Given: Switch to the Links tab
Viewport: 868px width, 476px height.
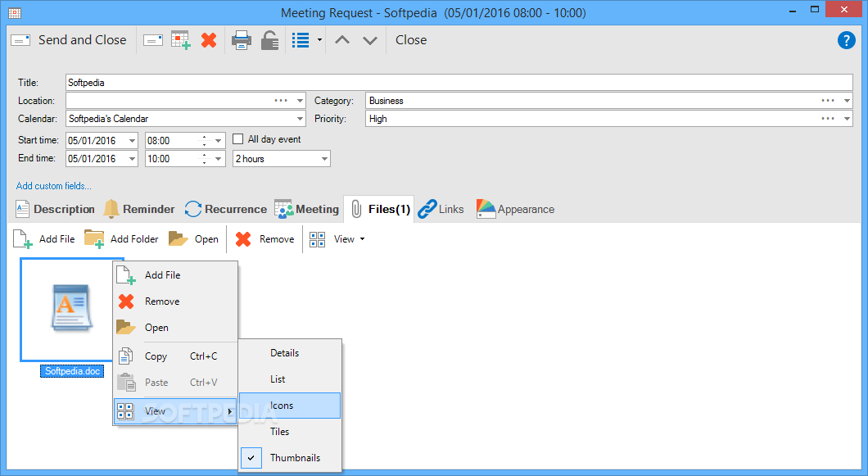Looking at the screenshot, I should (441, 209).
